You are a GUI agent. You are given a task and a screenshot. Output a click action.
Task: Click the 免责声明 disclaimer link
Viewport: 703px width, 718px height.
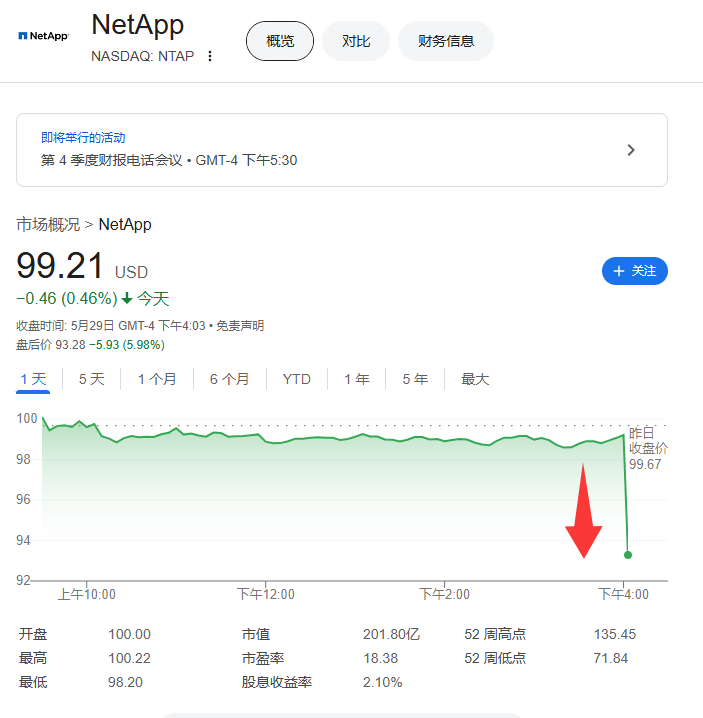pyautogui.click(x=240, y=326)
